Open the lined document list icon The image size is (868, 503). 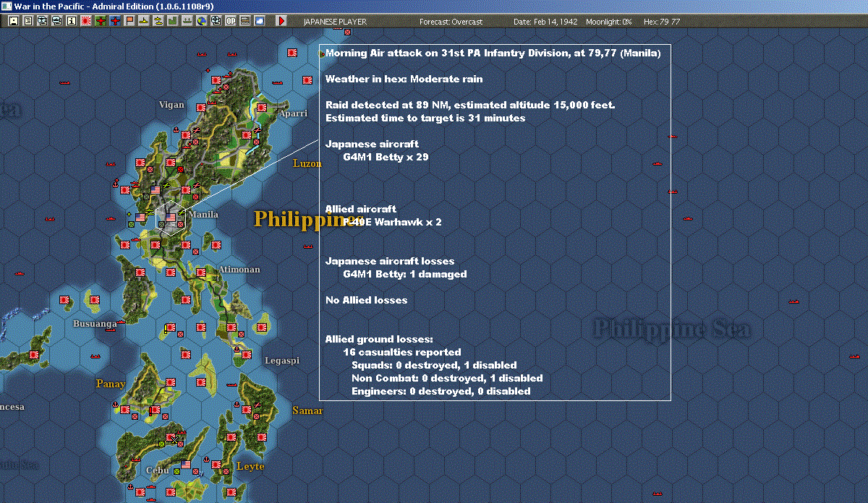(x=28, y=21)
